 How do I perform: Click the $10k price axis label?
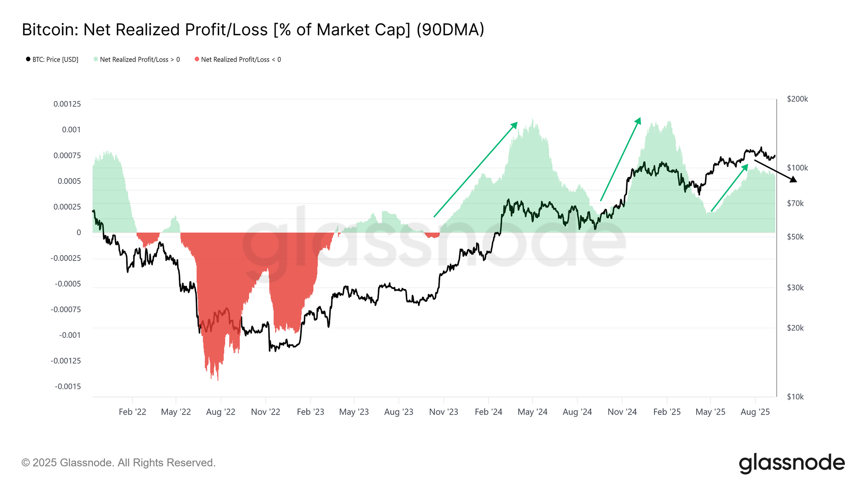[795, 397]
